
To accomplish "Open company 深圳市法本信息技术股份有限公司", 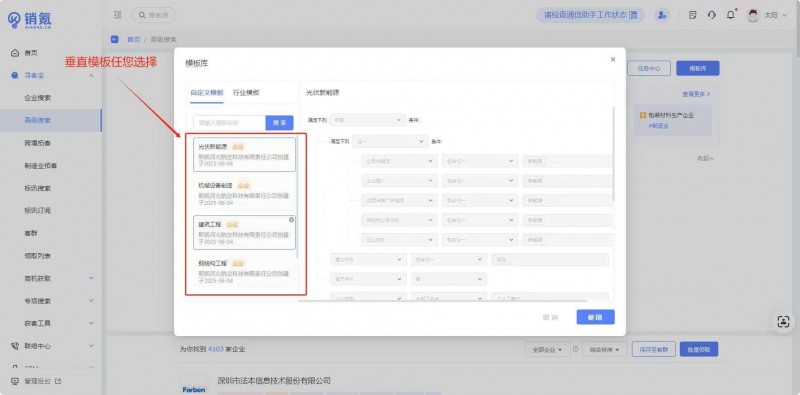I will coord(274,381).
